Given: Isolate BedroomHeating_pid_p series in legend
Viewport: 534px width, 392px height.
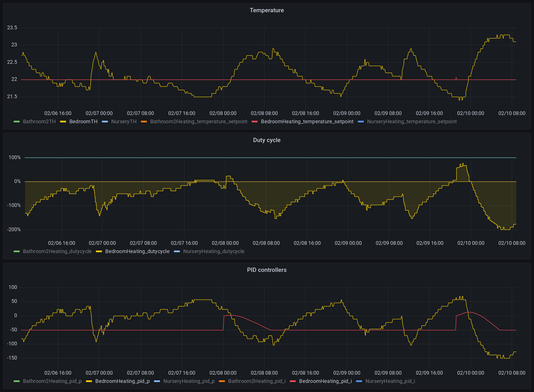Looking at the screenshot, I should coord(122,381).
